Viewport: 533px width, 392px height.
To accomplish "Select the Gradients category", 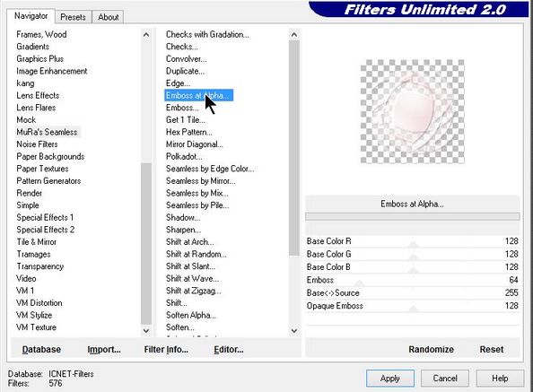I will coord(32,47).
